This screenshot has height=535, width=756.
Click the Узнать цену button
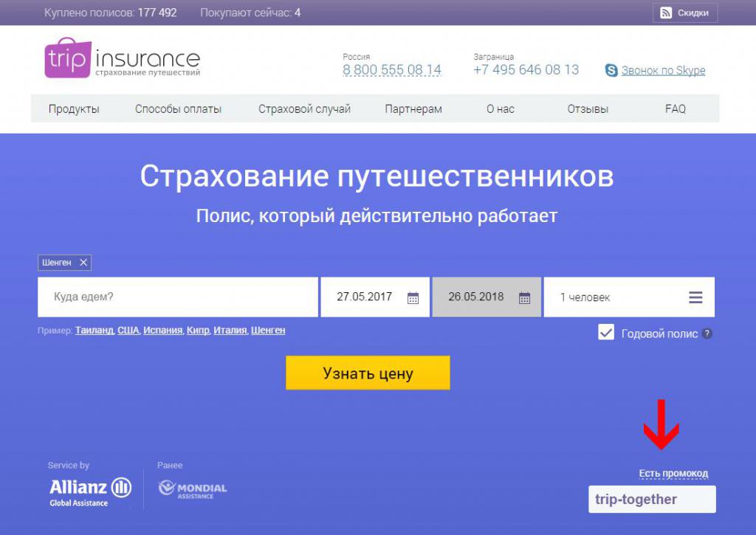pos(368,373)
